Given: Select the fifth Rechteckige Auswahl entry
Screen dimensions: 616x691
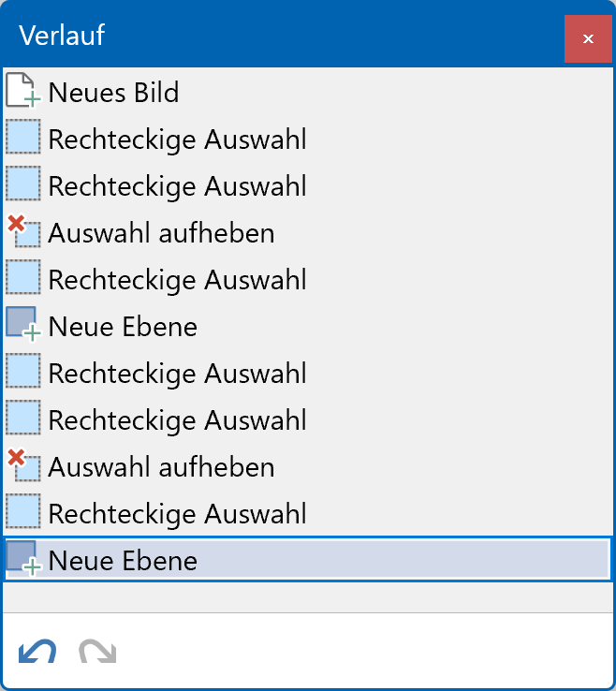Looking at the screenshot, I should click(177, 420).
